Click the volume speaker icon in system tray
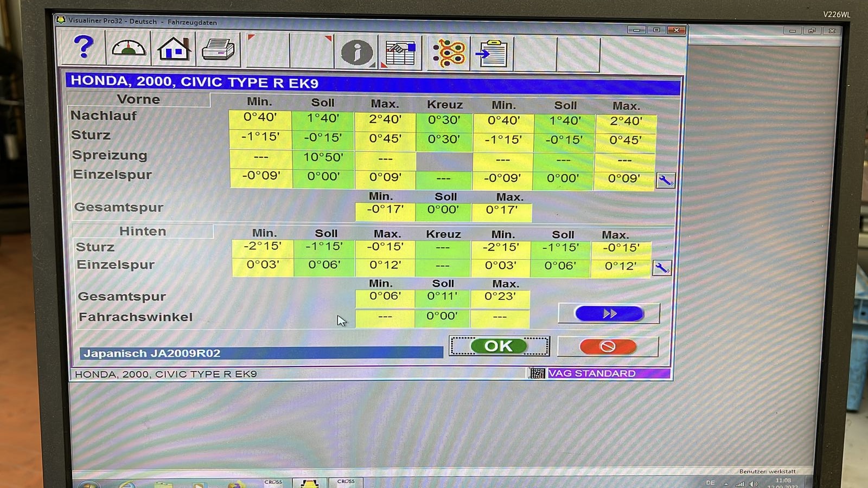868x488 pixels. tap(753, 484)
